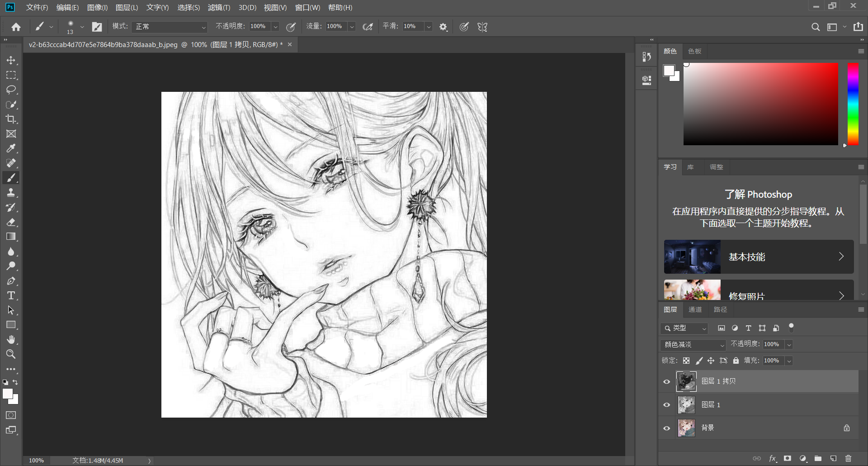This screenshot has height=466, width=868.
Task: Select the Frame tool
Action: 11,134
